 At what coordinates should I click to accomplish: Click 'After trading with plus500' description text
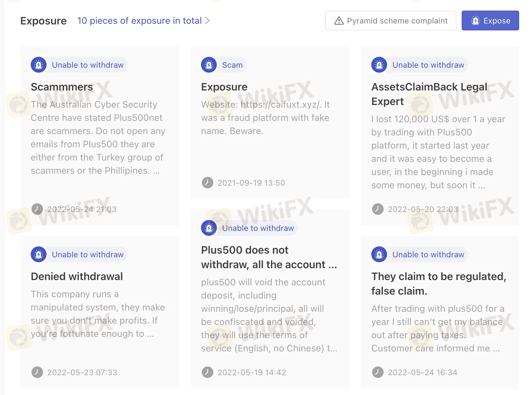click(438, 328)
